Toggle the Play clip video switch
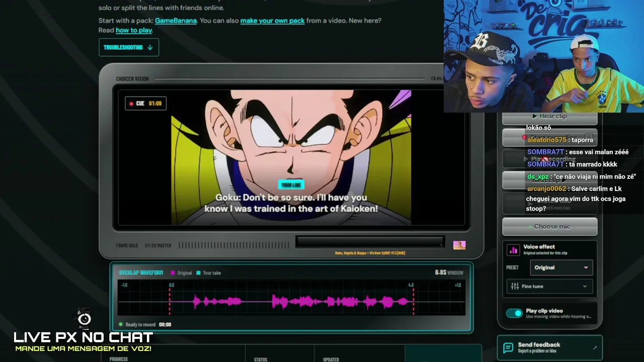644x362 pixels. click(514, 313)
